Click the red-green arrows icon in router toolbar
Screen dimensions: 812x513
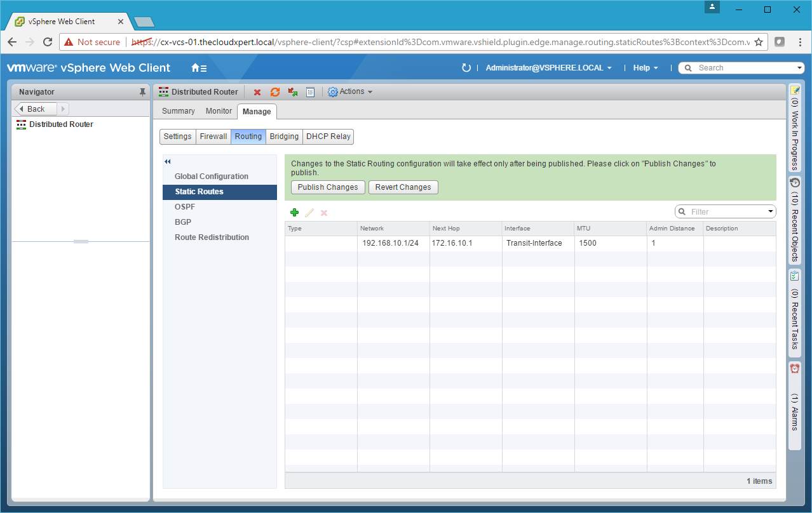pyautogui.click(x=293, y=92)
